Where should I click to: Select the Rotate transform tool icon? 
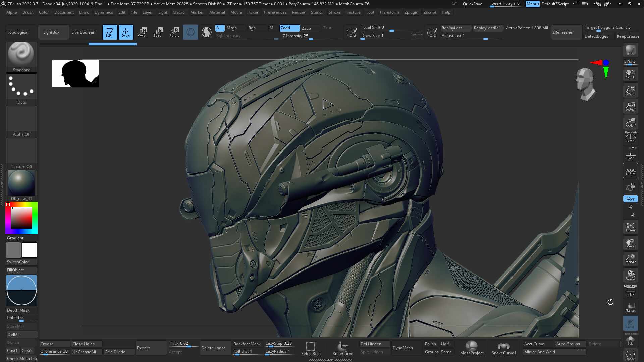[x=174, y=32]
